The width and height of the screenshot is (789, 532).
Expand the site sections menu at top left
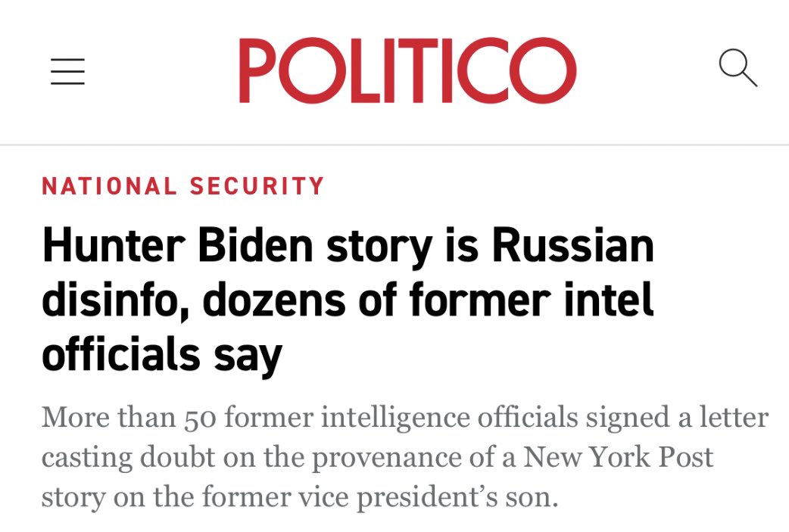[x=67, y=72]
